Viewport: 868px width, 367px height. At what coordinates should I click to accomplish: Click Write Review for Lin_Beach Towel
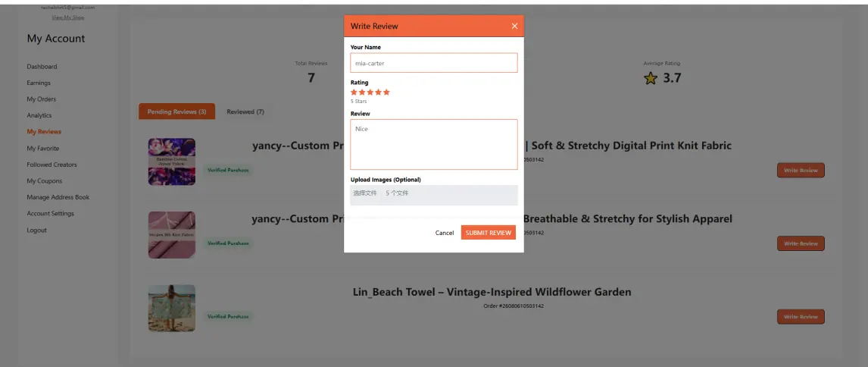coord(801,316)
